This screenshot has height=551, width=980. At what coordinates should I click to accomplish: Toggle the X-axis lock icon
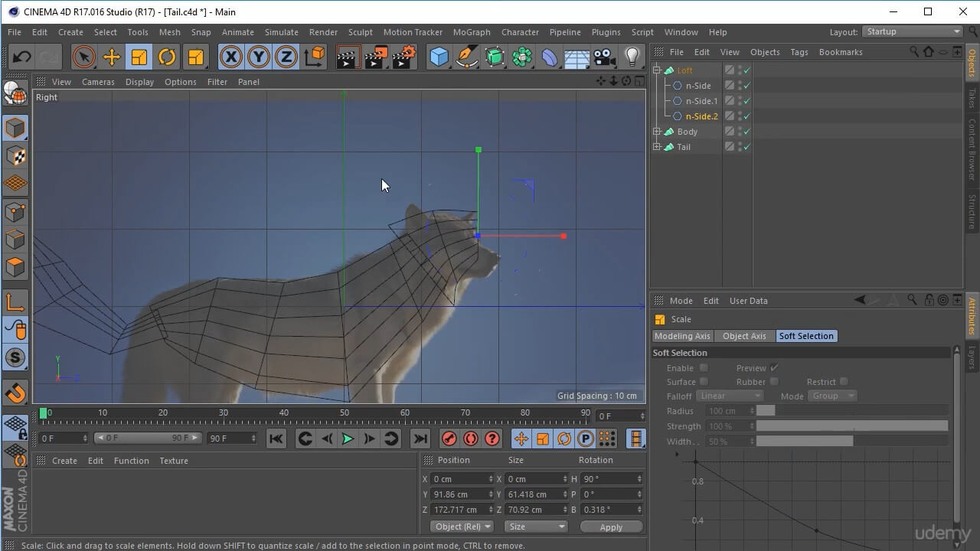click(x=230, y=57)
